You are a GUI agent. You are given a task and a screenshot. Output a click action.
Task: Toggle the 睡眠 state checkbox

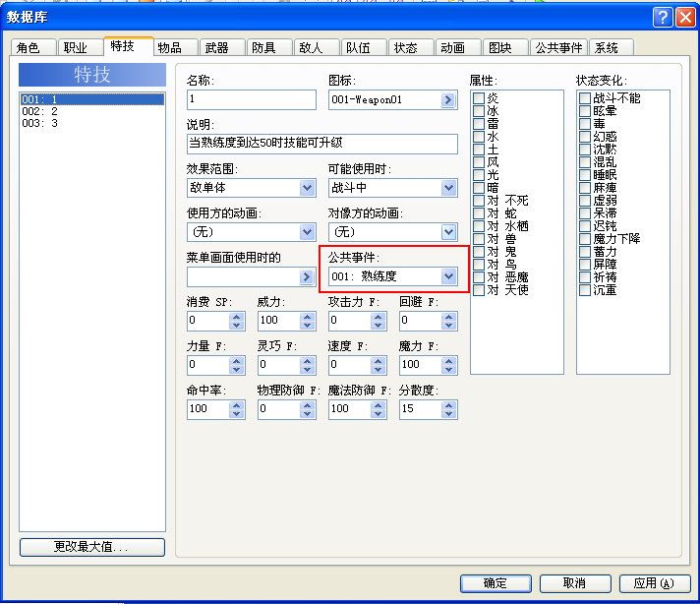[x=585, y=175]
